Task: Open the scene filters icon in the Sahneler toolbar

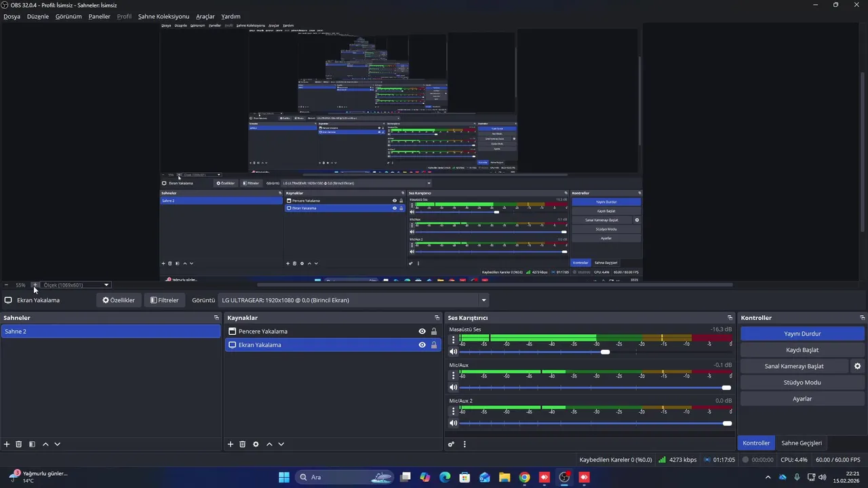Action: [32, 444]
